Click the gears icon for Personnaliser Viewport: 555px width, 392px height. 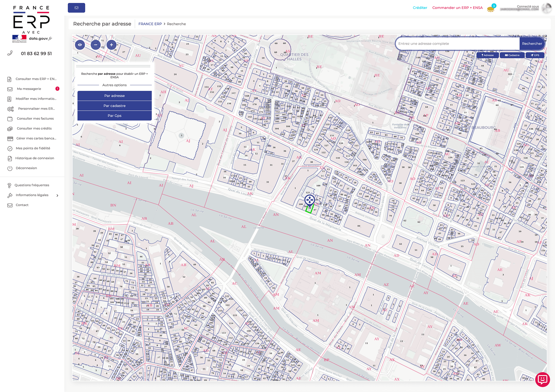(10, 109)
